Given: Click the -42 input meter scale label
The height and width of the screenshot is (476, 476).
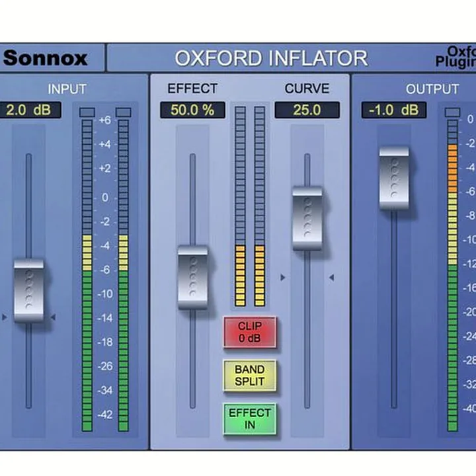Looking at the screenshot, I should tap(105, 415).
